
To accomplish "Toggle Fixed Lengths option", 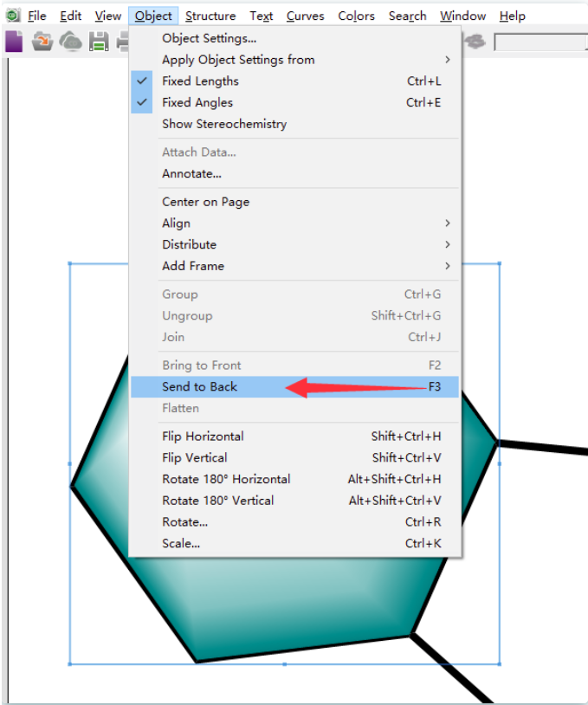I will pyautogui.click(x=295, y=81).
